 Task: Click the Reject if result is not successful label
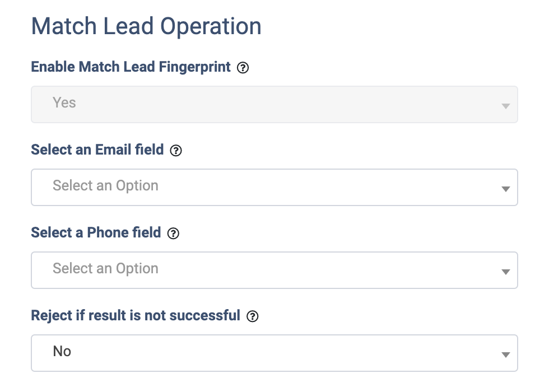(136, 316)
